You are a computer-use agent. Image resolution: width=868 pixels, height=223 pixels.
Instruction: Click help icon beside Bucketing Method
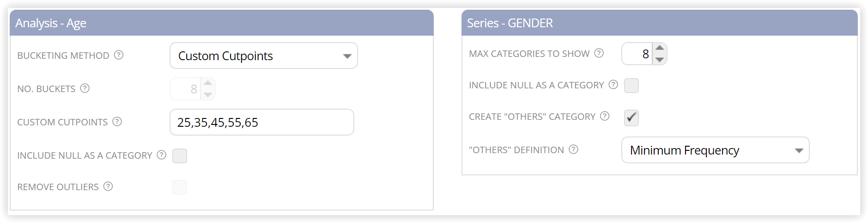click(119, 55)
